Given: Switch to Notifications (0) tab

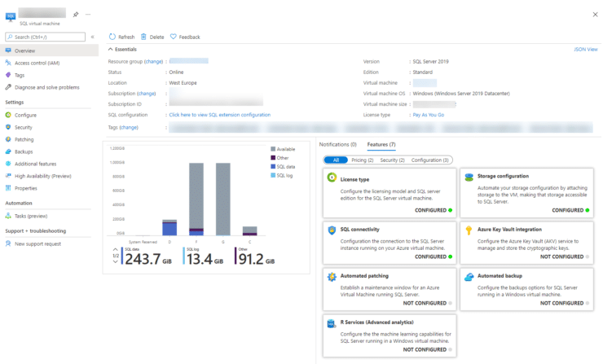Looking at the screenshot, I should pos(338,144).
